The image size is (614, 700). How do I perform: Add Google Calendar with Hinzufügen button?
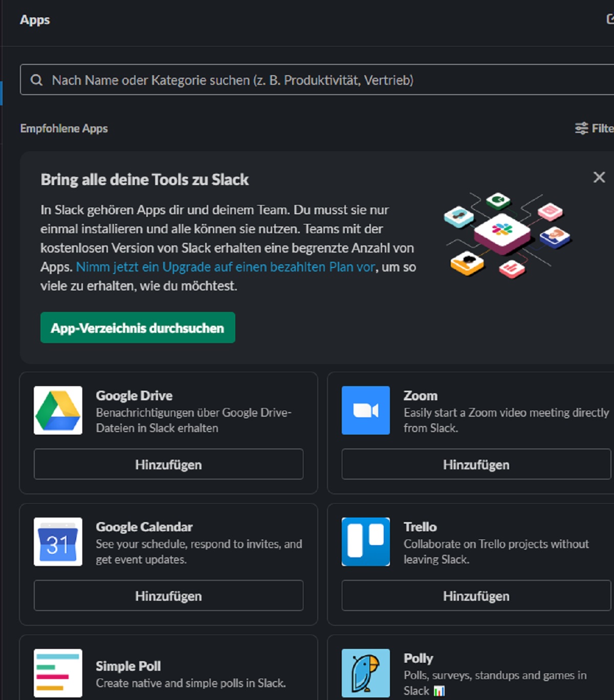click(x=168, y=596)
